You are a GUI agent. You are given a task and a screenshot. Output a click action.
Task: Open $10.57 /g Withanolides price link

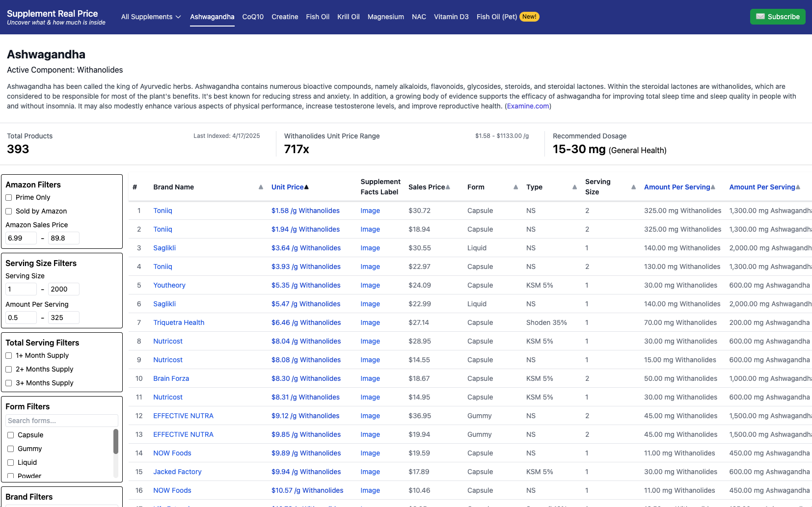tap(307, 490)
